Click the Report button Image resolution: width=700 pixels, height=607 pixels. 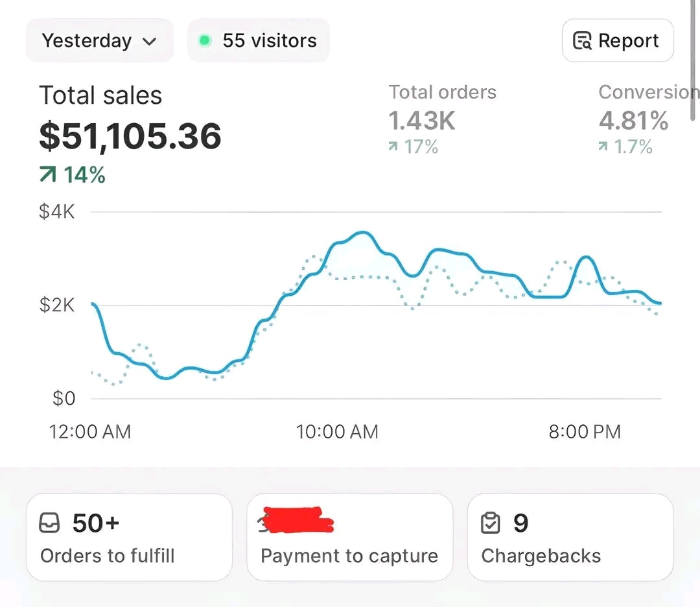617,41
